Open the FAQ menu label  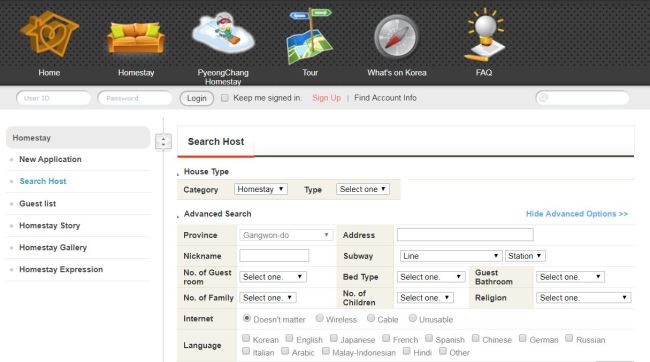pos(484,73)
